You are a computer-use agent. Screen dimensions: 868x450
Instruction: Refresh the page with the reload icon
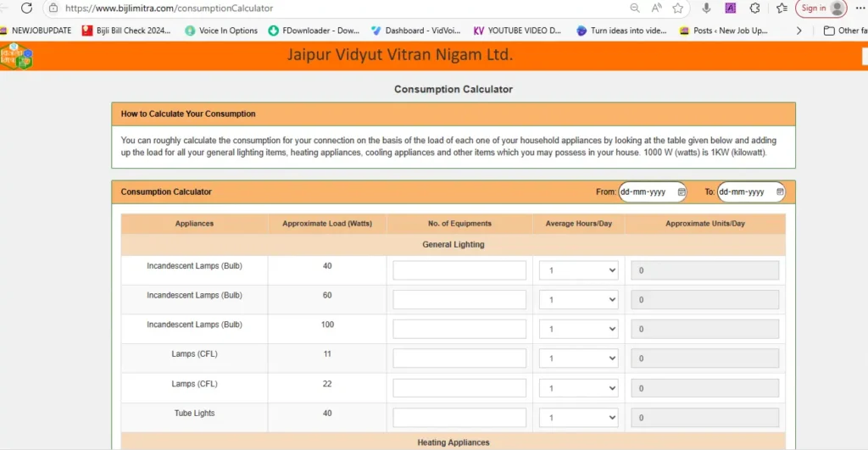[x=26, y=8]
